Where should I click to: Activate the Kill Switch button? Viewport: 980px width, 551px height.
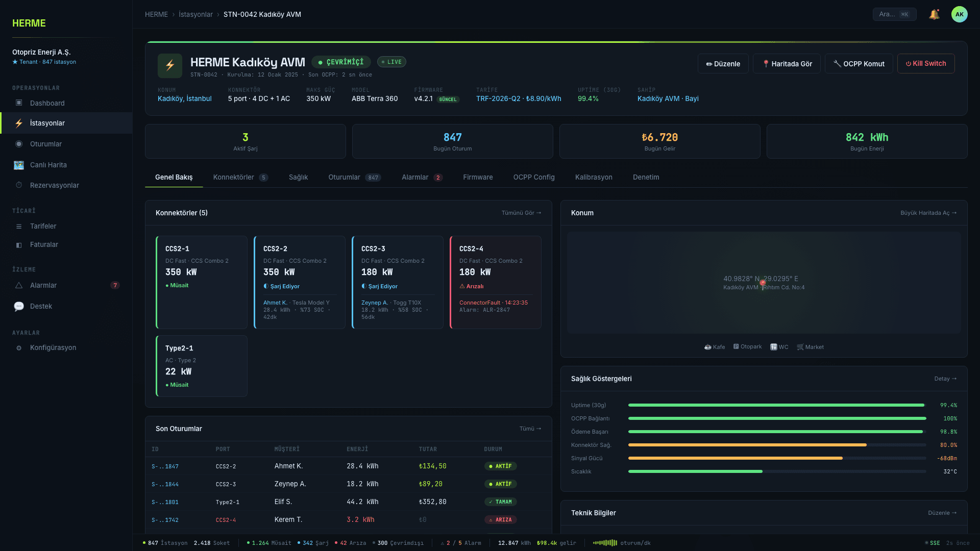tap(926, 64)
